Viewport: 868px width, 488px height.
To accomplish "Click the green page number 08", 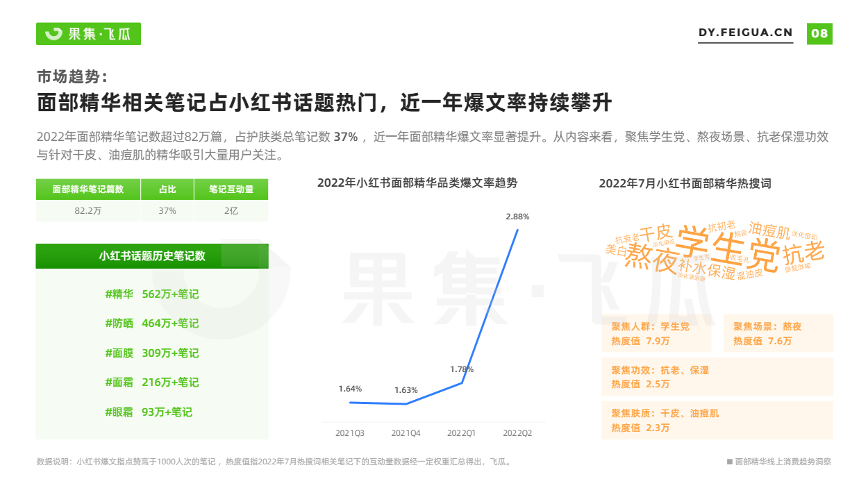I will coord(819,33).
